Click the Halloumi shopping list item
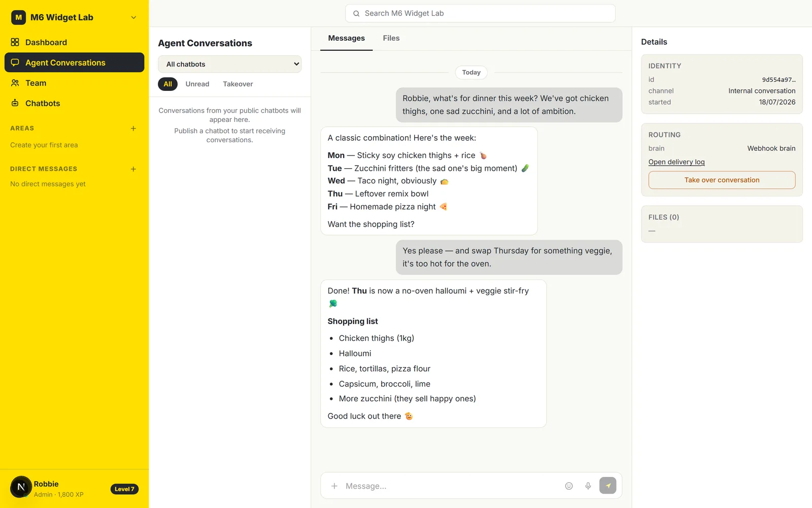The height and width of the screenshot is (508, 812). [x=355, y=354]
